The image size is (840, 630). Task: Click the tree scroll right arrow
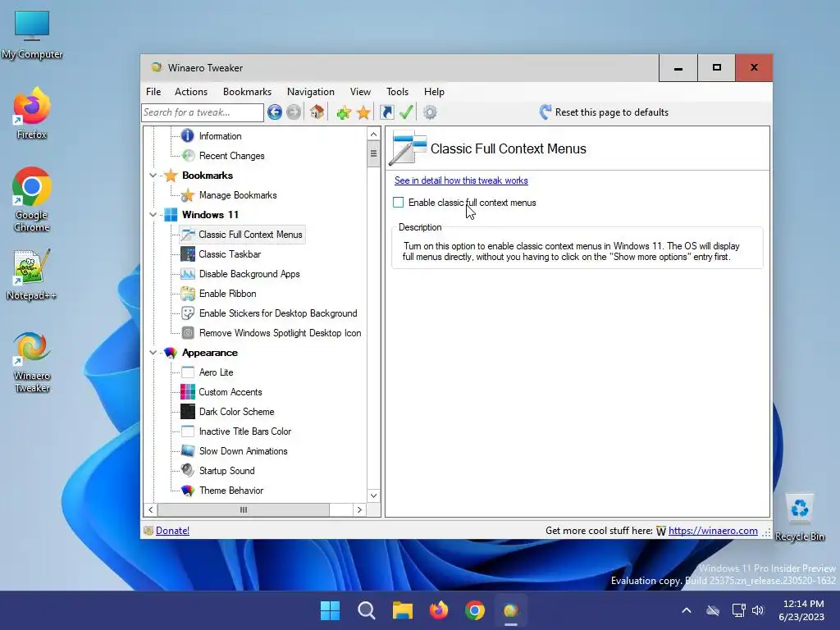coord(359,510)
